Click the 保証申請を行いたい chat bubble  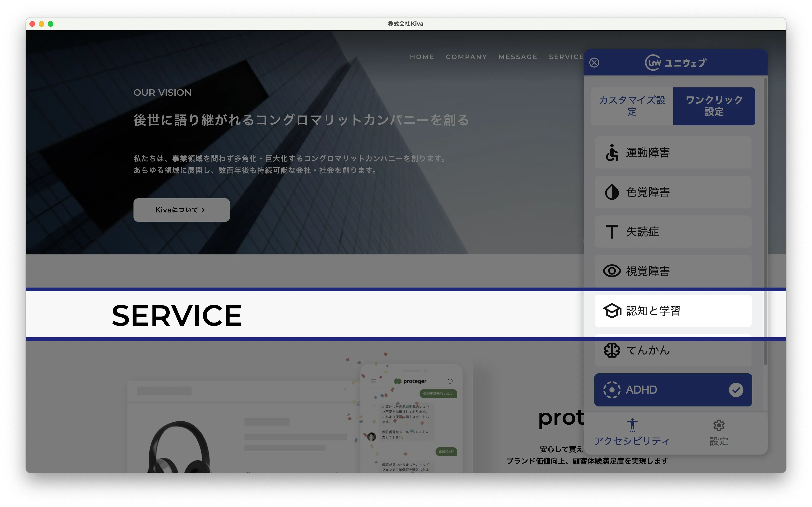438,393
